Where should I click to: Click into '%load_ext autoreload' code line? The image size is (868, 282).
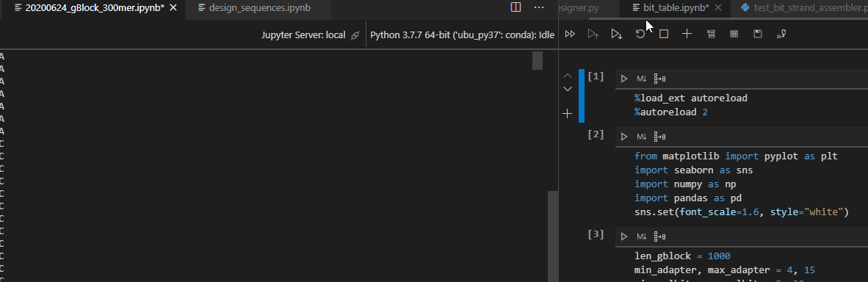pos(691,98)
